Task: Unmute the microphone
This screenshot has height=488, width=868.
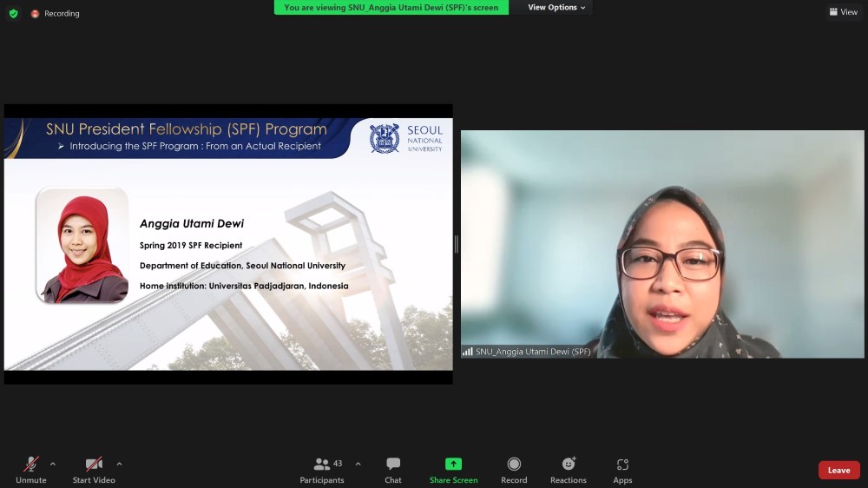Action: click(x=30, y=465)
